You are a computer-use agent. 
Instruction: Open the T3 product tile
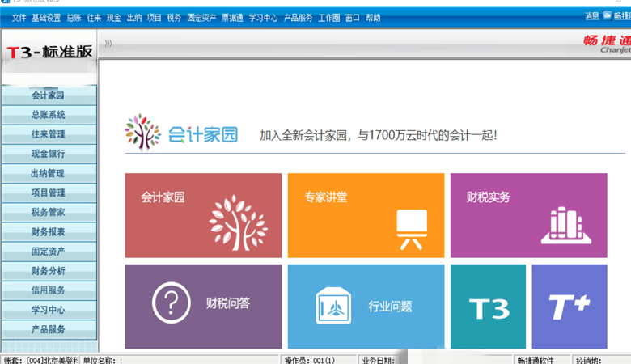[489, 307]
